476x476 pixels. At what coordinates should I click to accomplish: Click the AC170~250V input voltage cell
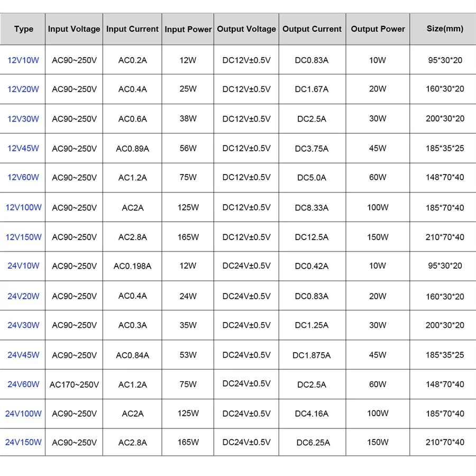(x=74, y=385)
